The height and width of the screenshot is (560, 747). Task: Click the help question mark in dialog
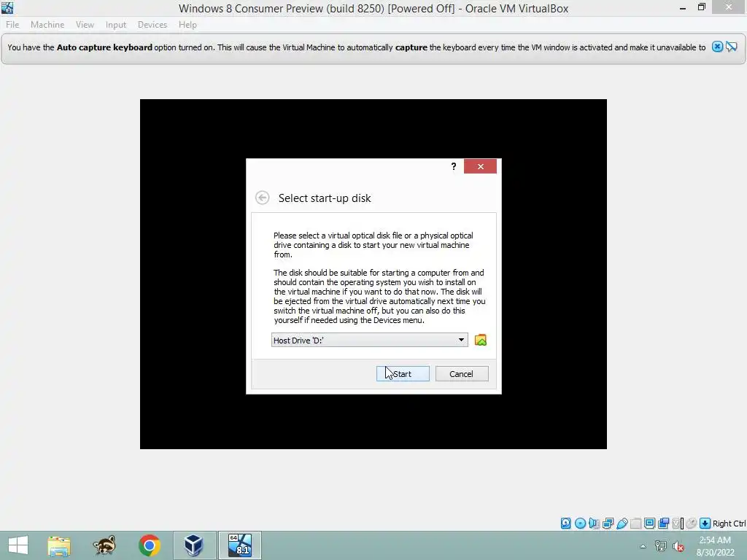(454, 166)
